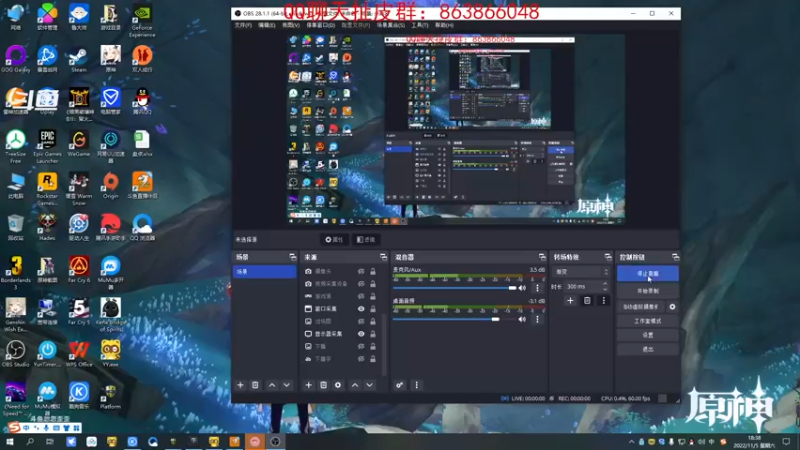The image size is (800, 450).
Task: Click the 工作室模式 button
Action: (x=647, y=321)
